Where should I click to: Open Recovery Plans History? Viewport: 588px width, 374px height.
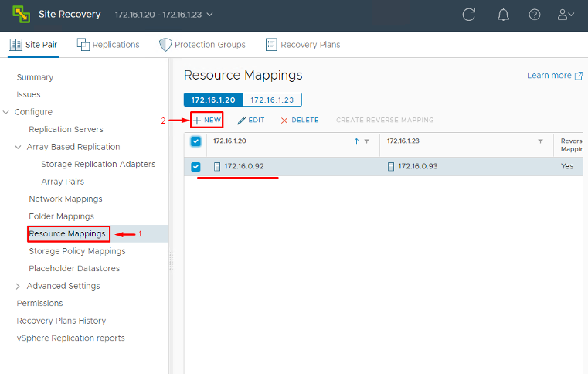click(62, 321)
